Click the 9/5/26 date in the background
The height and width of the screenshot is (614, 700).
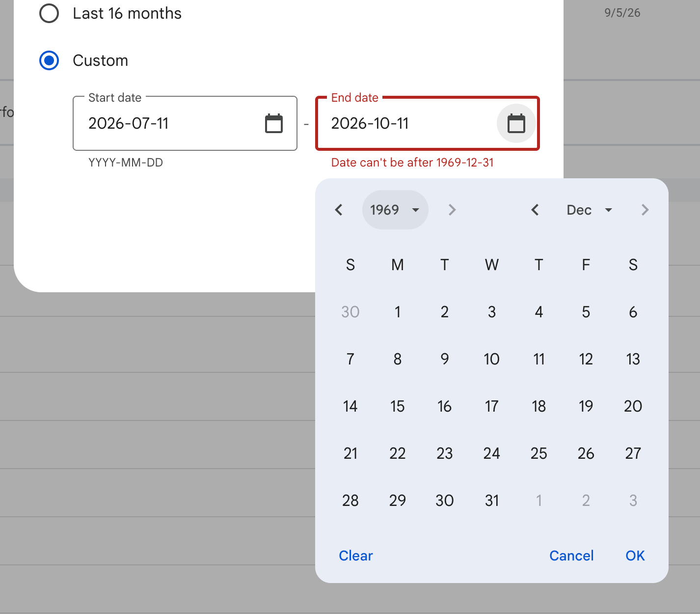pos(622,13)
